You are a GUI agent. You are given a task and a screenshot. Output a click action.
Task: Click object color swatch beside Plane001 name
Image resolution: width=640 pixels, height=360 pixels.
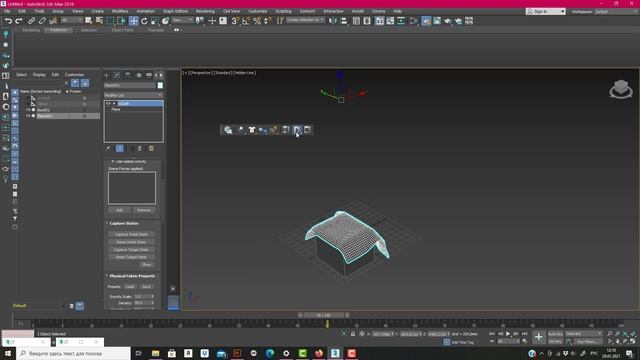[x=160, y=85]
